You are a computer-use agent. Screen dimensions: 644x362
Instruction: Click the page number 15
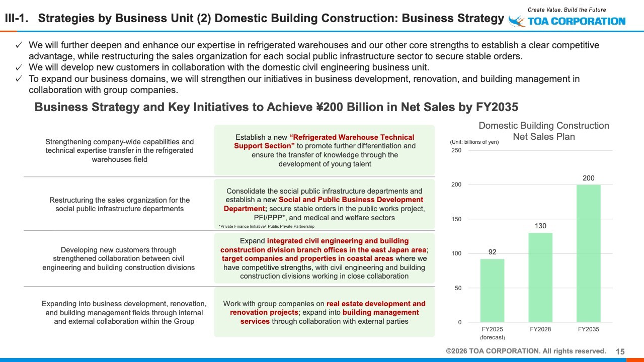620,351
